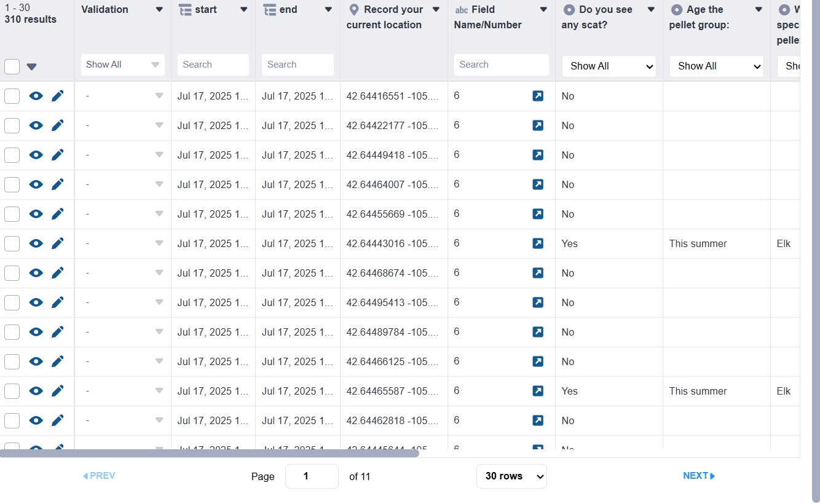Viewport: 820px width, 504px height.
Task: View details of the first record using the eye icon
Action: click(x=36, y=95)
